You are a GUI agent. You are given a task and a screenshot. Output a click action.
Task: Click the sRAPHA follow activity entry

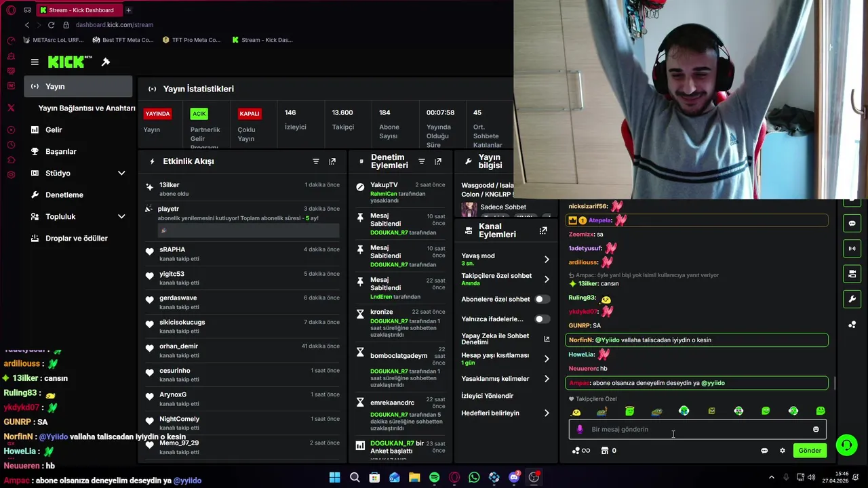tap(243, 253)
